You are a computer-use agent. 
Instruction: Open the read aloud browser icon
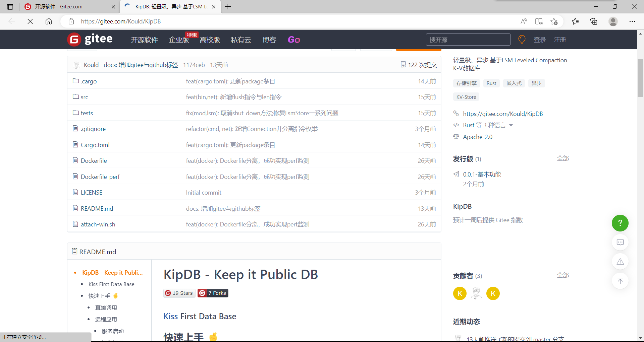coord(524,21)
